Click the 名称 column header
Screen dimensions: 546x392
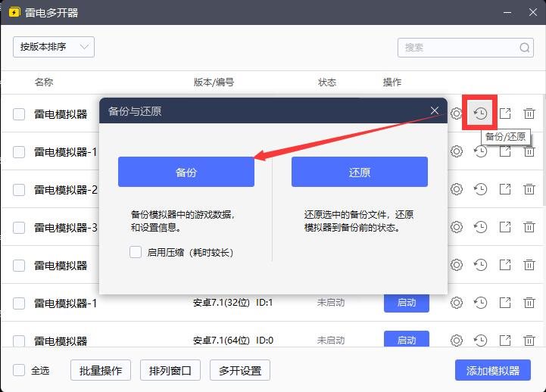[44, 82]
